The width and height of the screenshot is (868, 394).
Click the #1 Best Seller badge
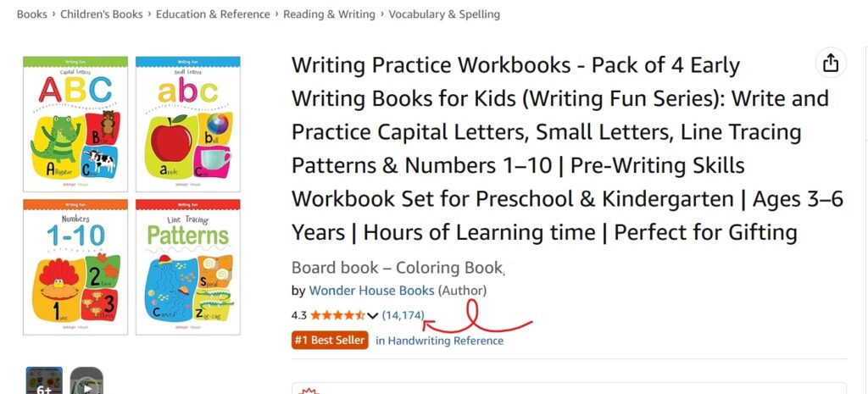(330, 341)
